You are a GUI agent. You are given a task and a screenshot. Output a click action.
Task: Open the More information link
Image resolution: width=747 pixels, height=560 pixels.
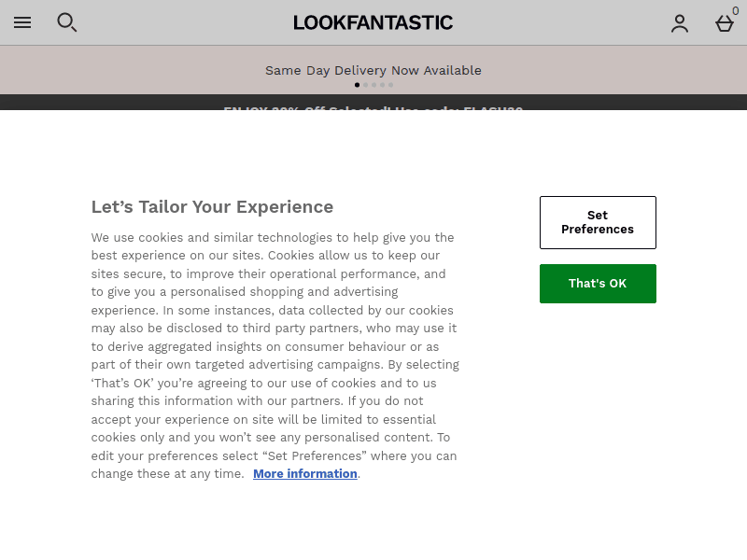coord(304,473)
